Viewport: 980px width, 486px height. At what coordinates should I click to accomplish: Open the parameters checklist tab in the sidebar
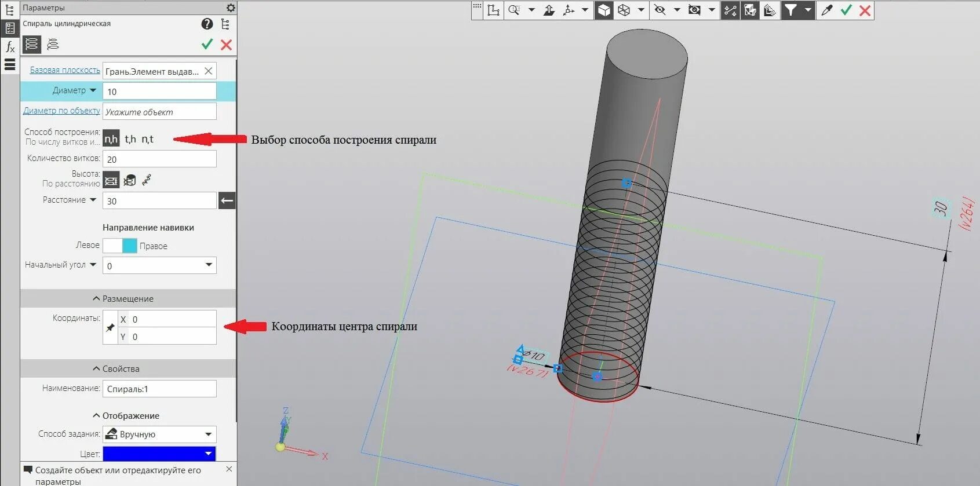pyautogui.click(x=9, y=28)
